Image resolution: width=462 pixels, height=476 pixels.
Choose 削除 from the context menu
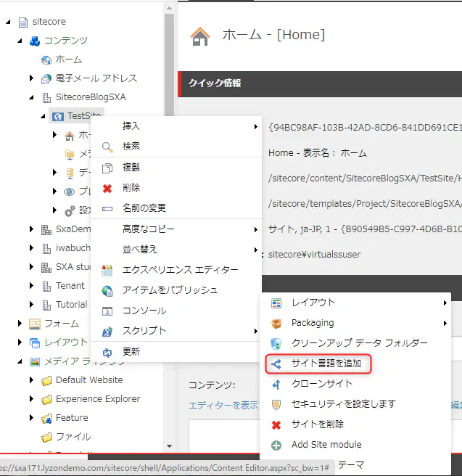[176, 188]
